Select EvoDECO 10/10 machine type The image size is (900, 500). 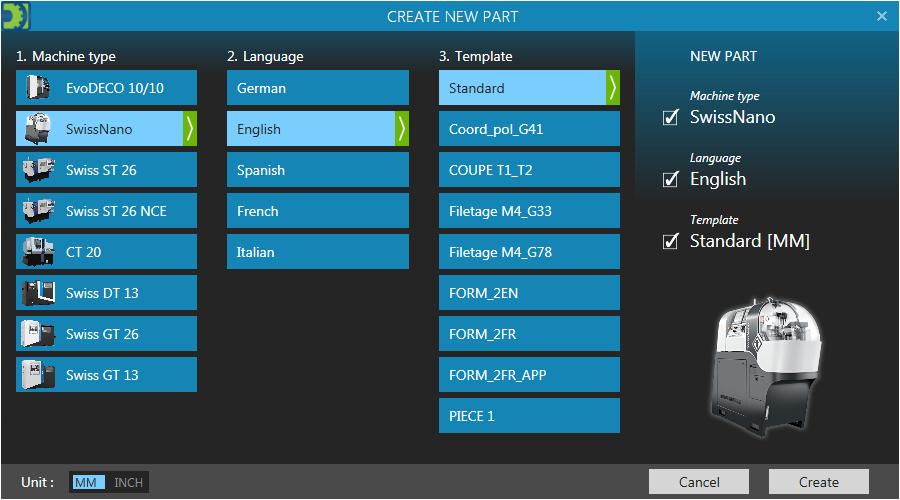point(106,88)
